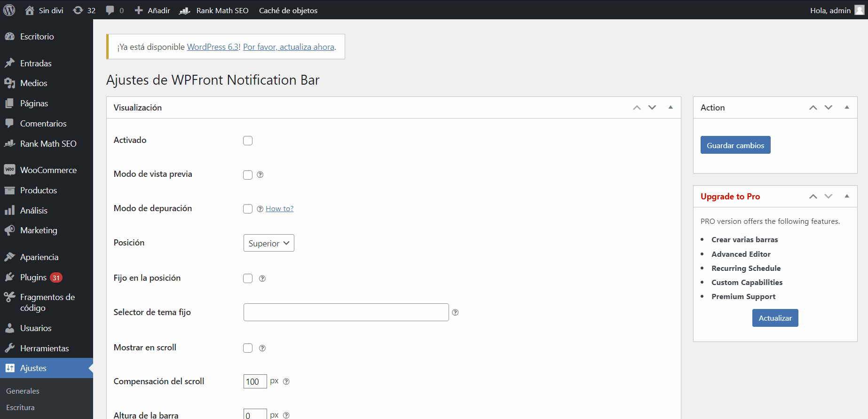Image resolution: width=868 pixels, height=419 pixels.
Task: Open the Posición dropdown
Action: 268,243
